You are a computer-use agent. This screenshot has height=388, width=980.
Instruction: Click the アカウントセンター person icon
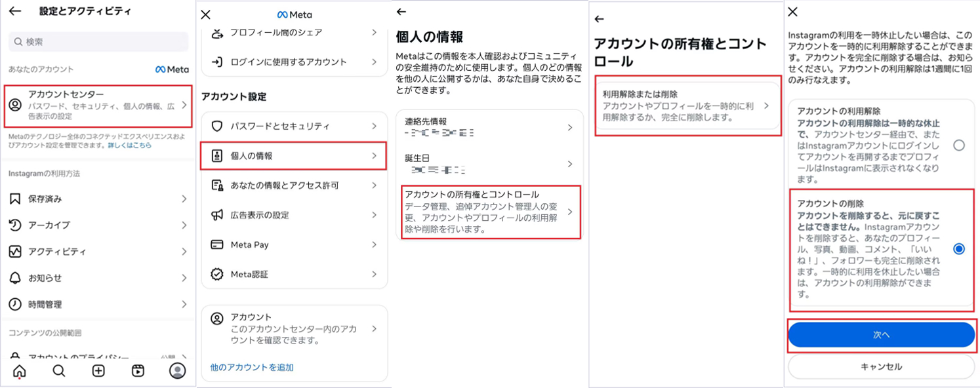pos(15,105)
